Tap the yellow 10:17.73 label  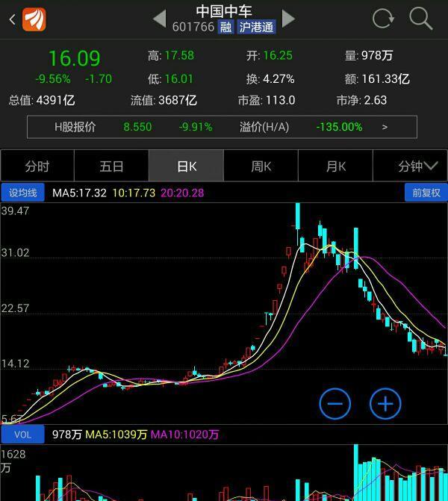click(134, 193)
